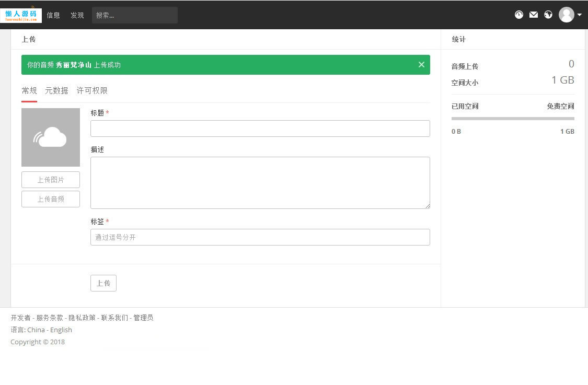This screenshot has height=385, width=588.
Task: Click the 搜索 search box
Action: [x=134, y=15]
